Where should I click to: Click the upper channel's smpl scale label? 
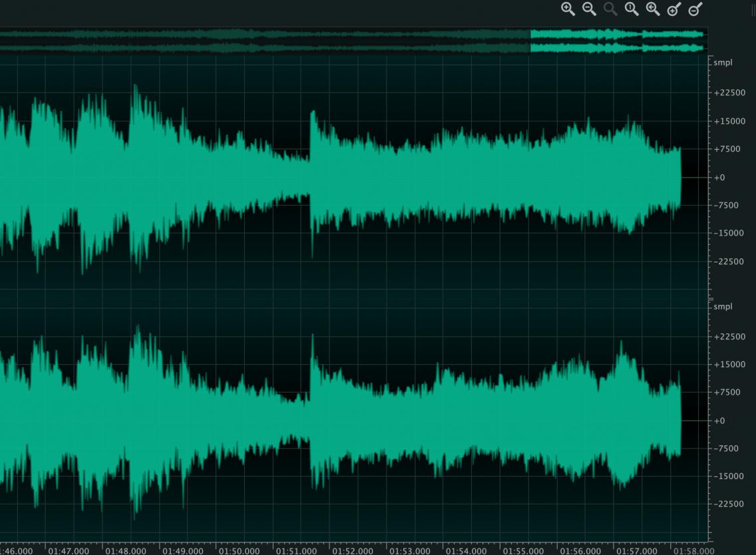[723, 63]
